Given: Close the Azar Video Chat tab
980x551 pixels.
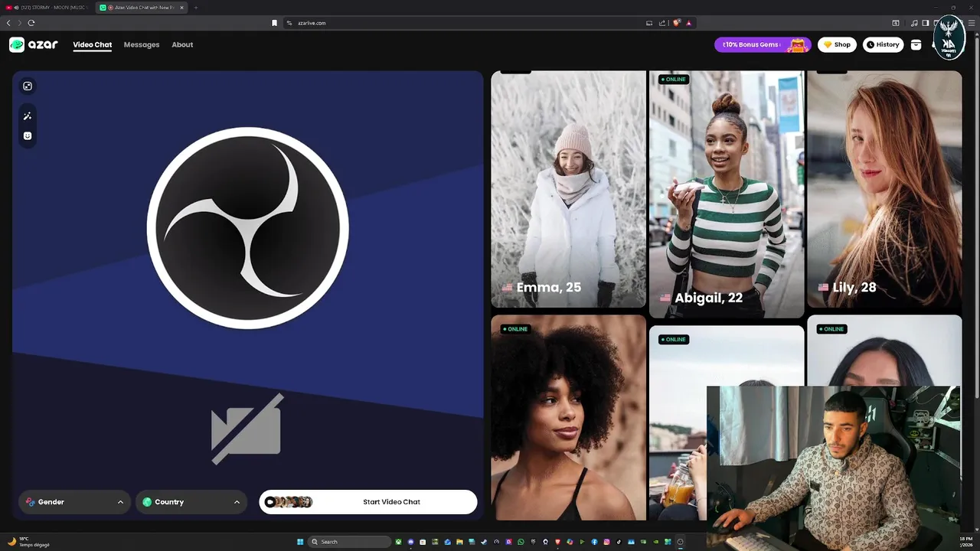Looking at the screenshot, I should click(181, 8).
